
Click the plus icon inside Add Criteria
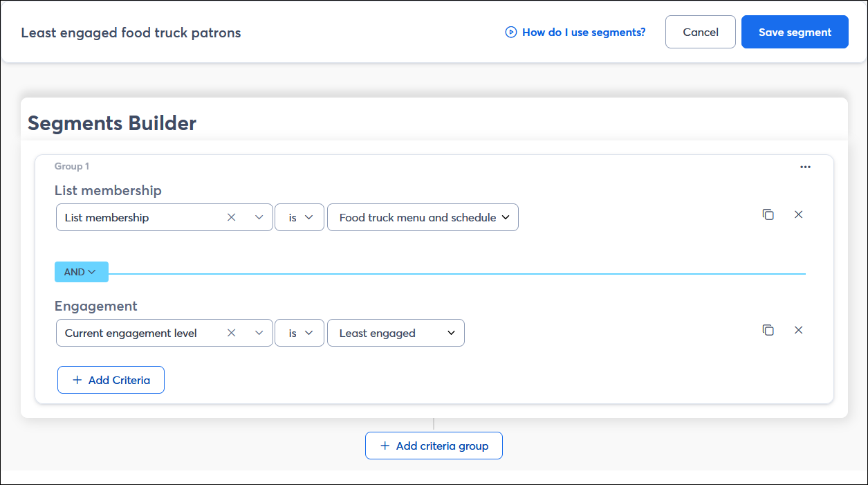click(x=78, y=379)
